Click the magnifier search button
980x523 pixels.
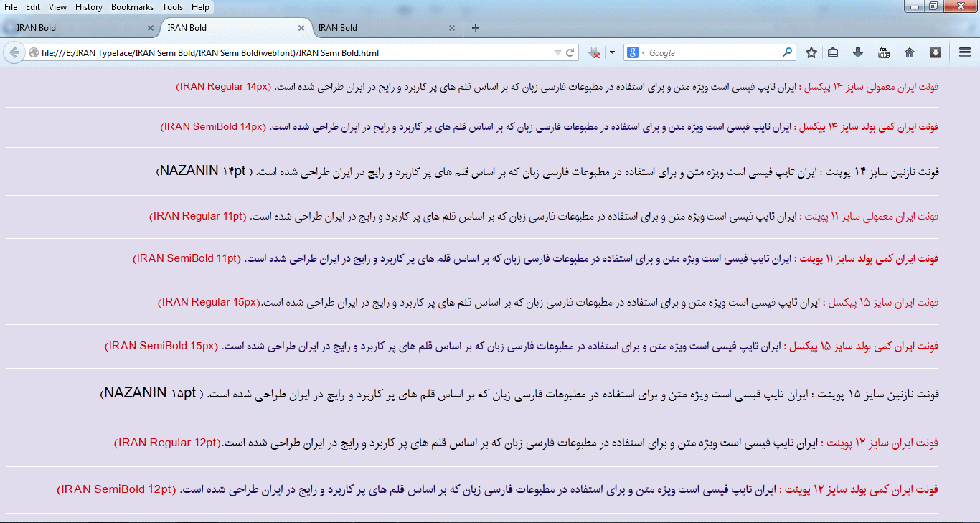(788, 52)
